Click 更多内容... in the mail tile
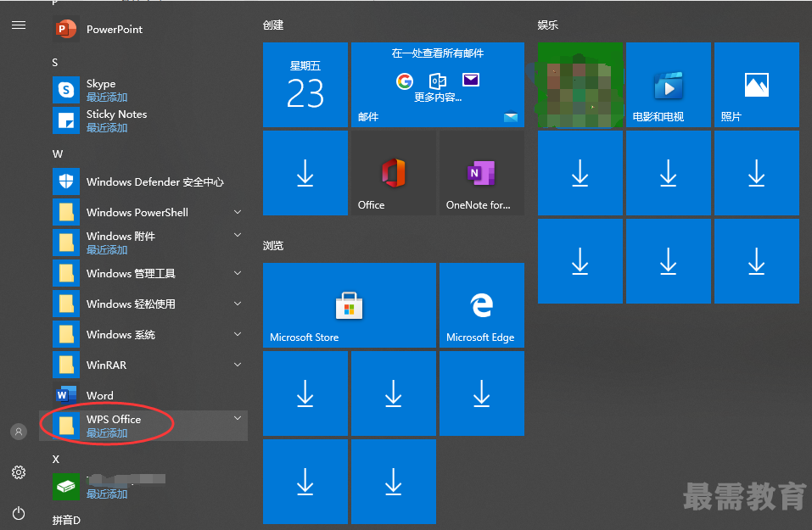The width and height of the screenshot is (812, 530). [438, 98]
